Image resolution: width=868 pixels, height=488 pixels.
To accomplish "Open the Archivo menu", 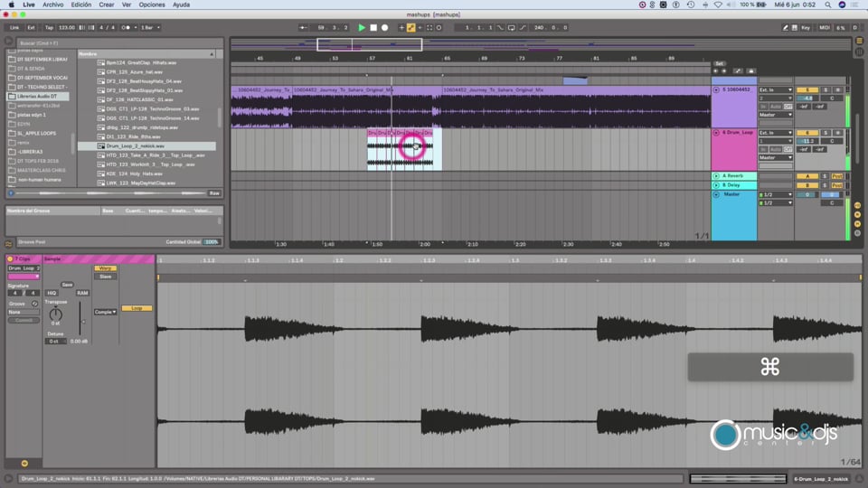I will point(53,5).
